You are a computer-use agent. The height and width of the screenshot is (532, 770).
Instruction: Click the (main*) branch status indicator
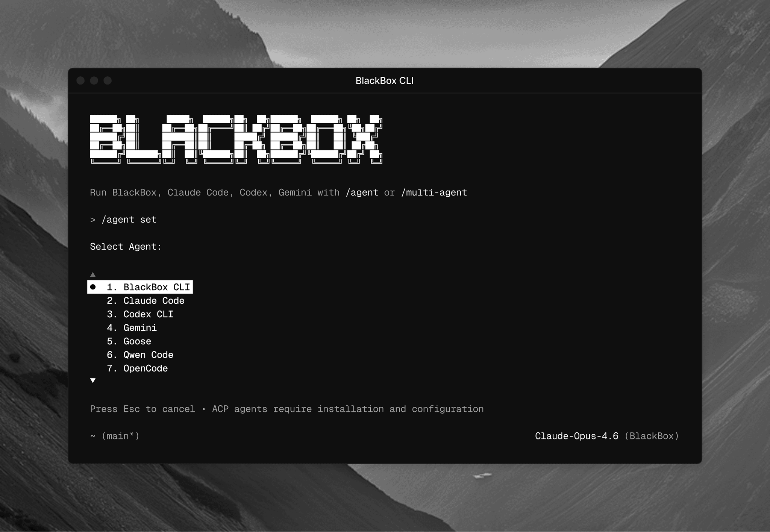(120, 436)
